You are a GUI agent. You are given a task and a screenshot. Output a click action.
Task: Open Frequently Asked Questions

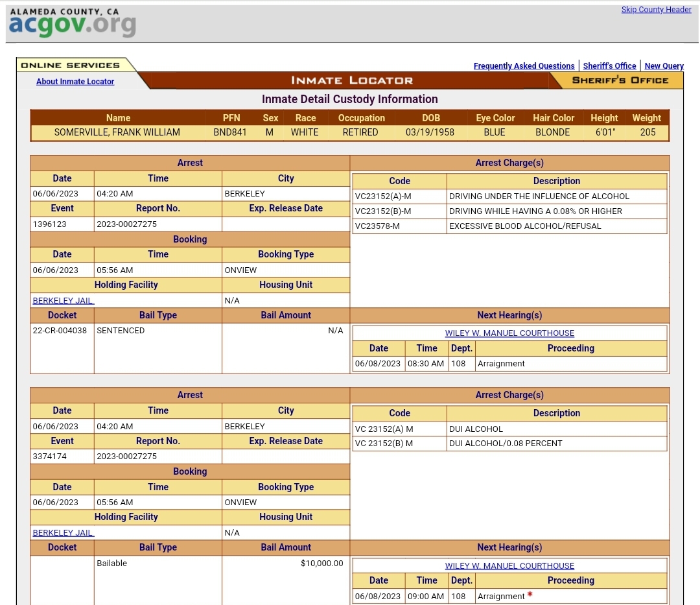524,65
